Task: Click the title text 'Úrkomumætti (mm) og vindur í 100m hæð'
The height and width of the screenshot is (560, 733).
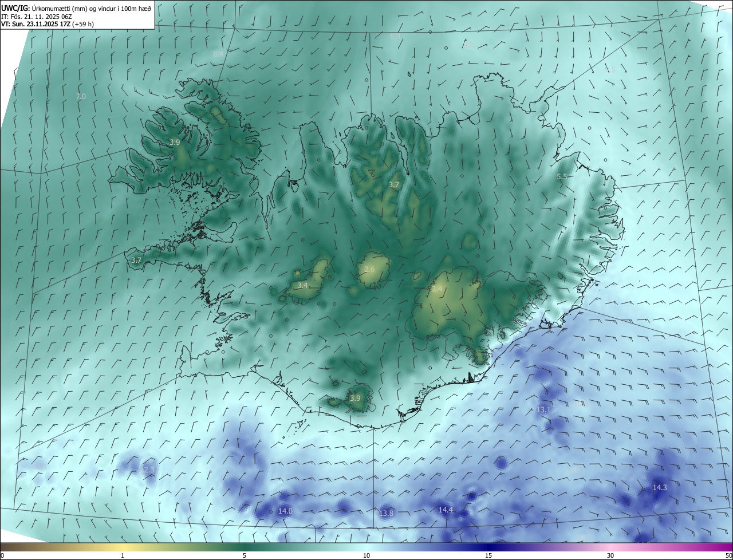Action: tap(92, 8)
